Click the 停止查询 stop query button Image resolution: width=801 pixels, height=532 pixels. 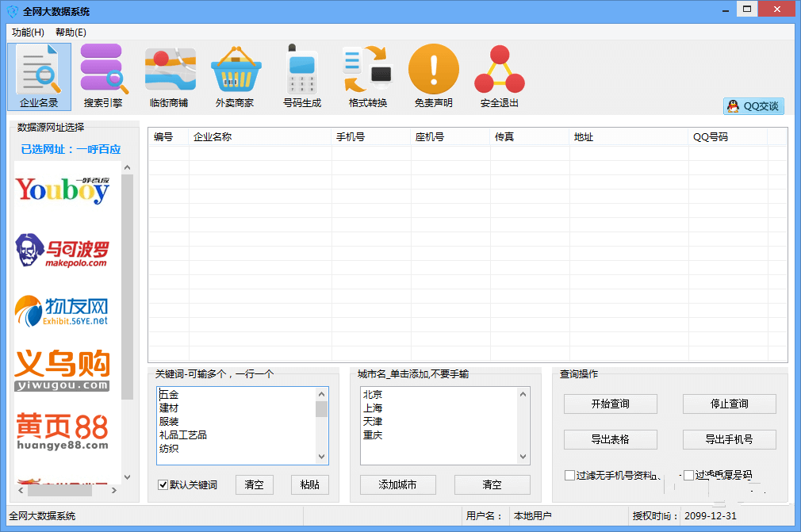click(730, 404)
